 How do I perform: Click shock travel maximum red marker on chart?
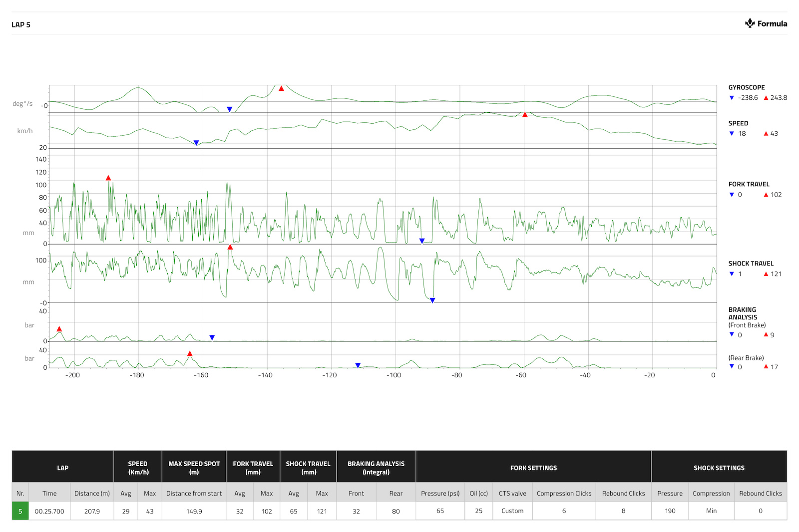click(x=230, y=247)
